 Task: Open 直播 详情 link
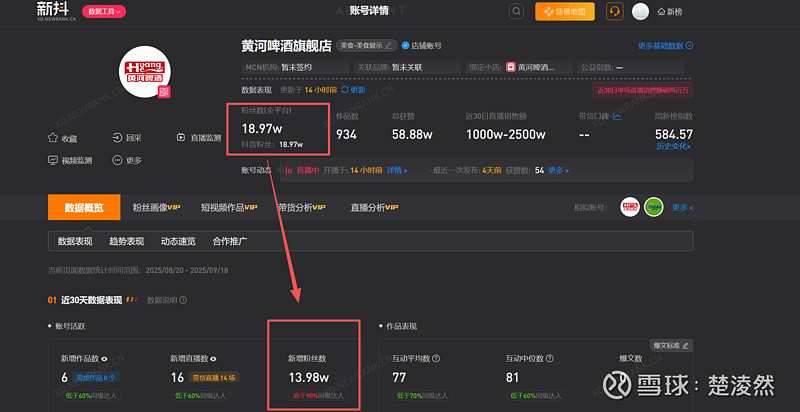(397, 170)
